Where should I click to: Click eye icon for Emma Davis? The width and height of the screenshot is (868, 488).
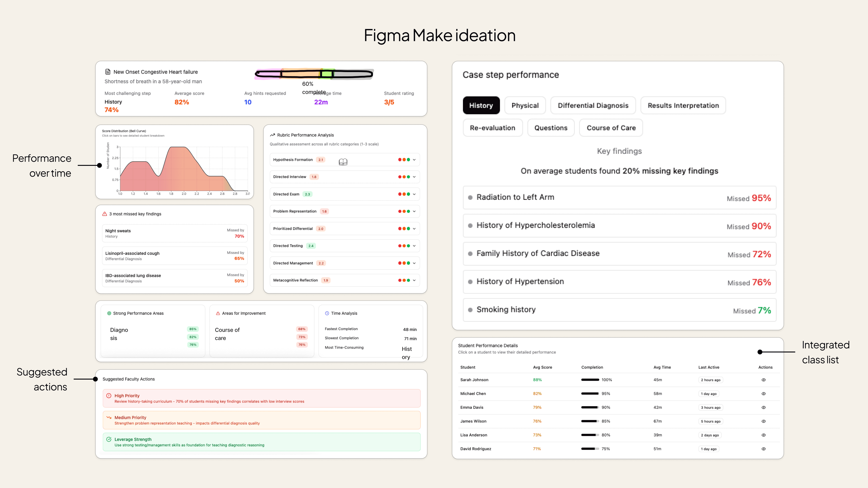click(764, 408)
